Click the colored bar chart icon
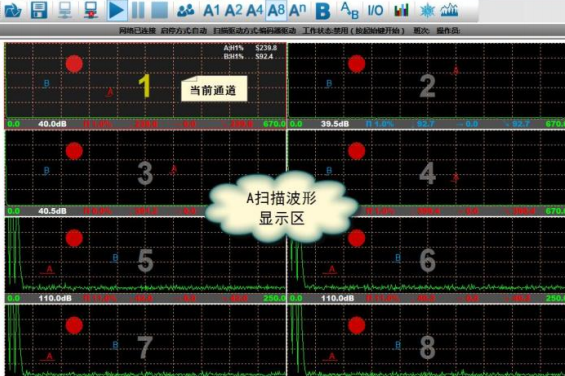Screen dimensions: 565x376 (401, 10)
